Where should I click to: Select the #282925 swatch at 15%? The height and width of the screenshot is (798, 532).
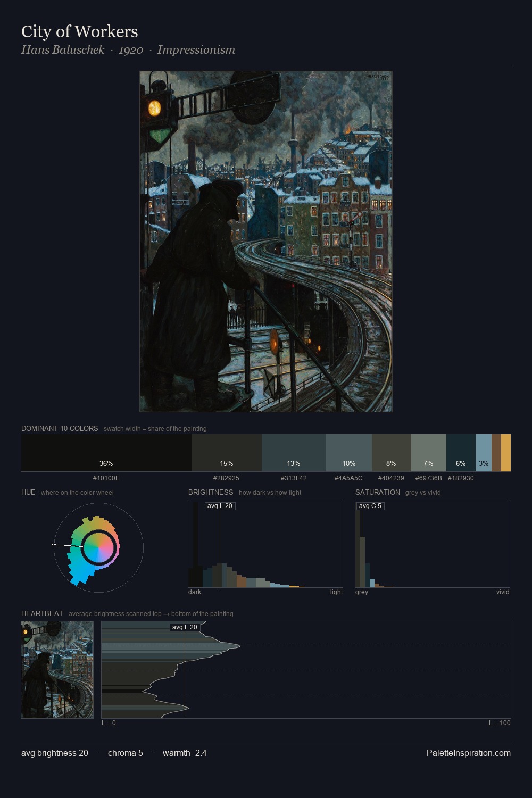(227, 453)
